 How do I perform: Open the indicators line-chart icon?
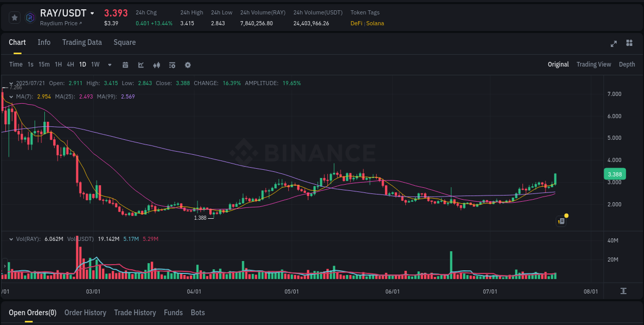(x=141, y=65)
